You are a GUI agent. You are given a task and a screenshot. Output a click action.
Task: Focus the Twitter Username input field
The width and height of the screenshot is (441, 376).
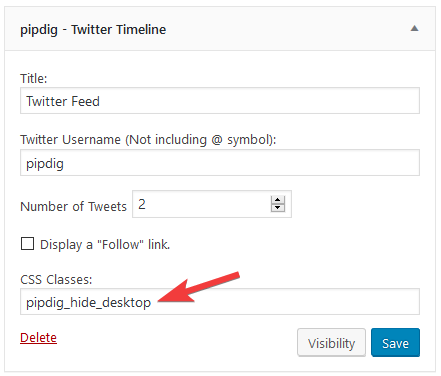(220, 163)
